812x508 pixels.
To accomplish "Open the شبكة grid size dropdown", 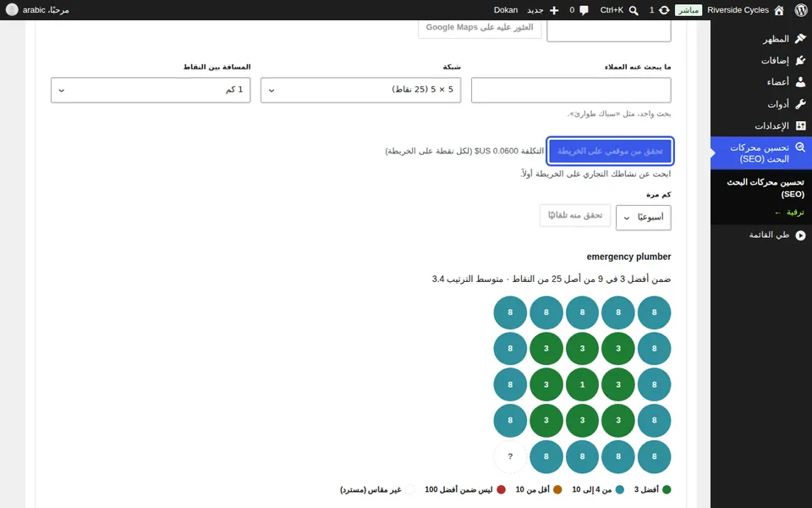I will pyautogui.click(x=361, y=91).
